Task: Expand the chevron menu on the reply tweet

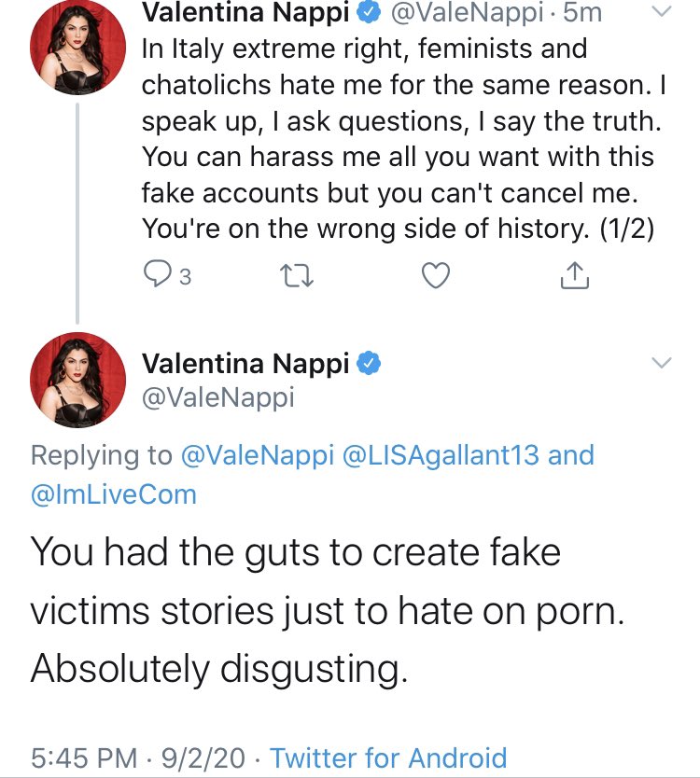Action: [661, 363]
